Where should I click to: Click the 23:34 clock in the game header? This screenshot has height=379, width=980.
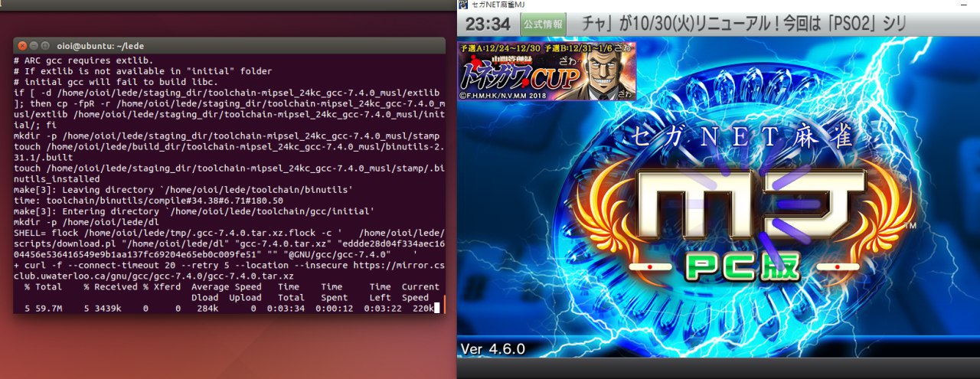coord(488,25)
